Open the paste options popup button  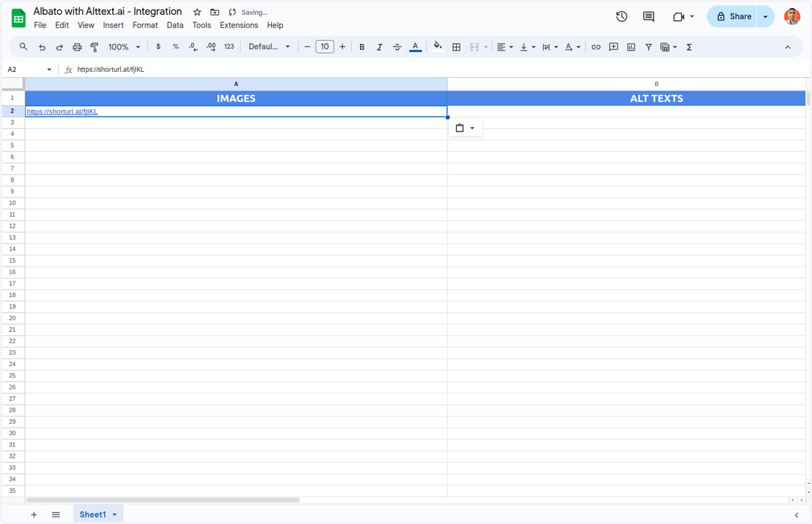[x=466, y=128]
